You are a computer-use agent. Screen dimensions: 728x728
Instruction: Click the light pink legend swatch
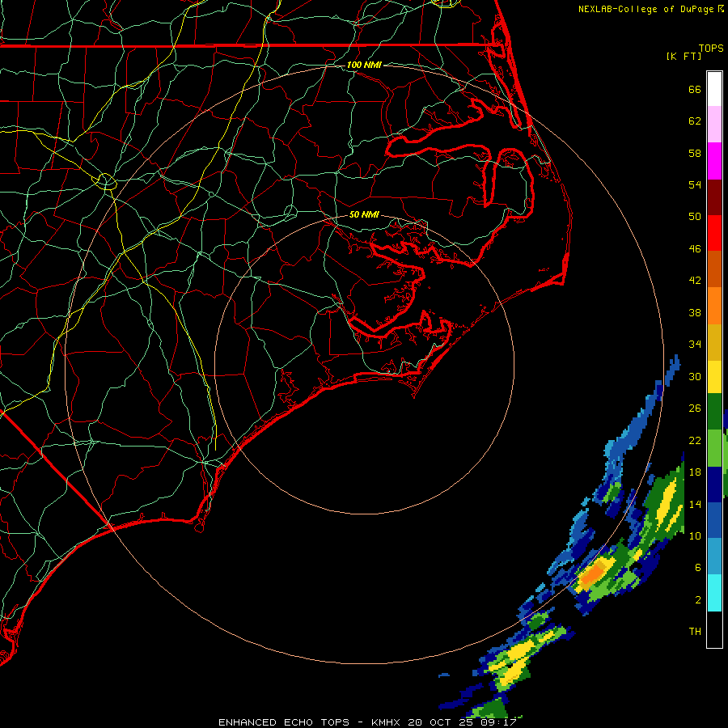[714, 125]
